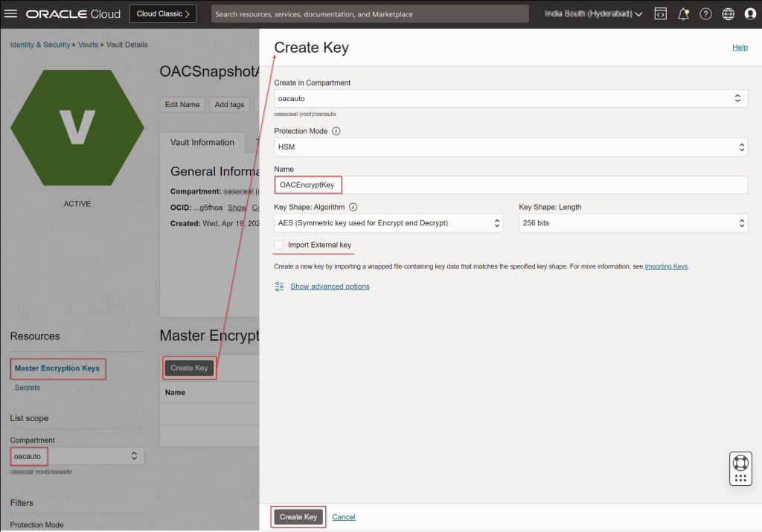Open the navigation hamburger menu
Screen dimensions: 762x532
tap(11, 13)
